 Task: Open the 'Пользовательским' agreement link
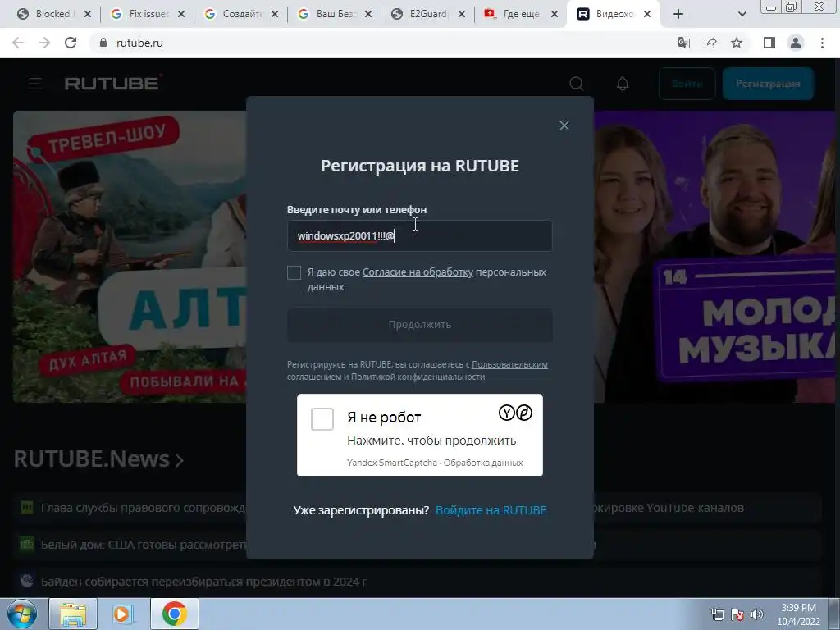(x=509, y=364)
